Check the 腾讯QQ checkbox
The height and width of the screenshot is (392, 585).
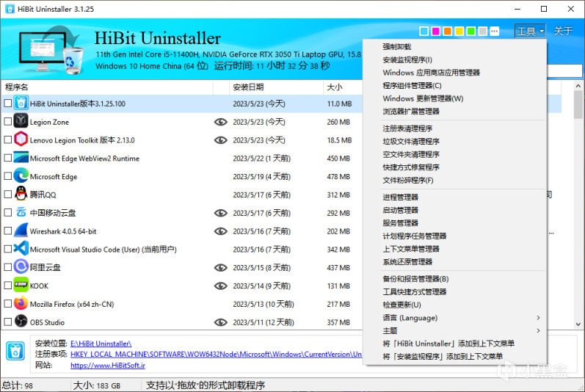click(8, 195)
